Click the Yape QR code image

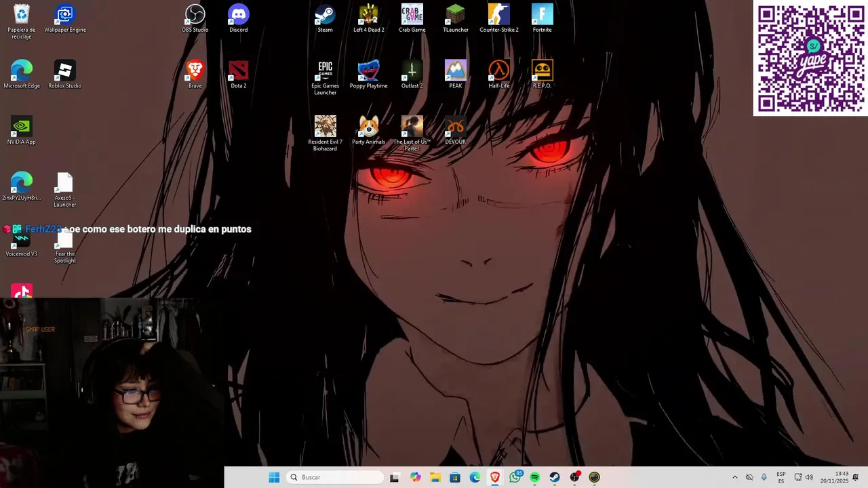point(810,58)
